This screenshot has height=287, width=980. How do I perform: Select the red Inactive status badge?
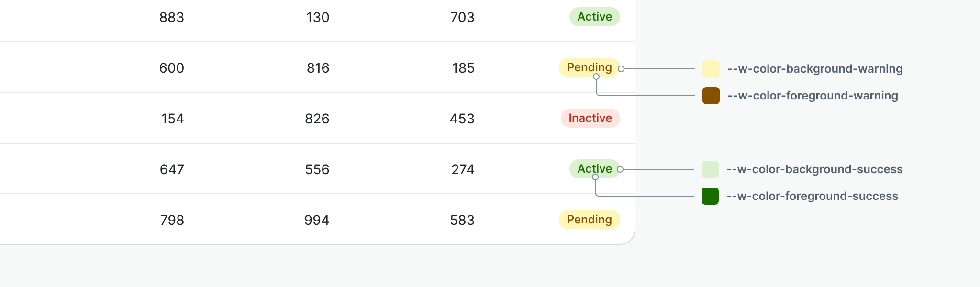(x=590, y=118)
